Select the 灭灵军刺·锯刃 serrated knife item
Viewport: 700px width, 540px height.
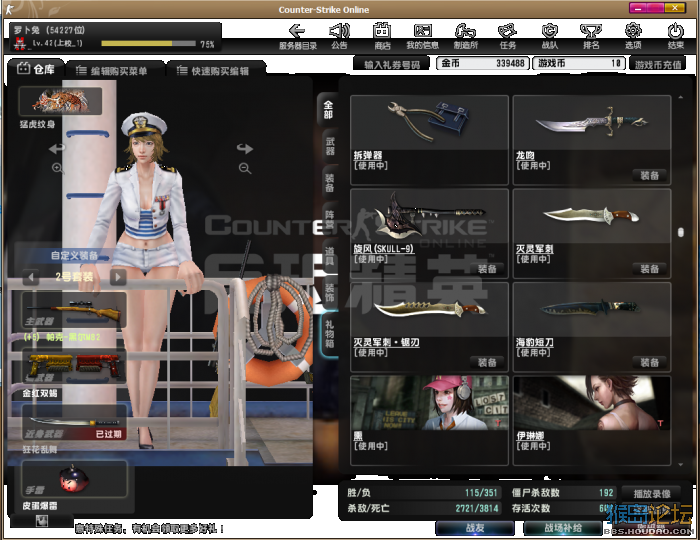click(x=429, y=327)
